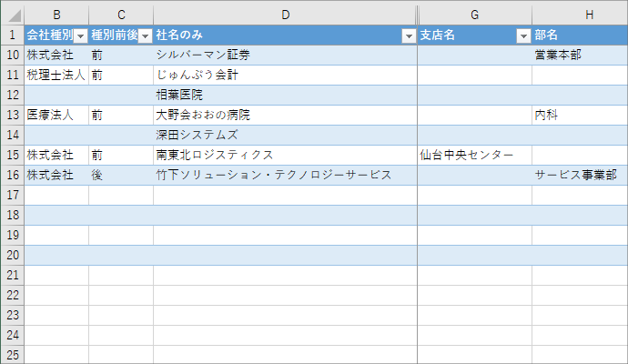Image resolution: width=628 pixels, height=364 pixels.
Task: Open the 支店名 filter dropdown
Action: 523,36
